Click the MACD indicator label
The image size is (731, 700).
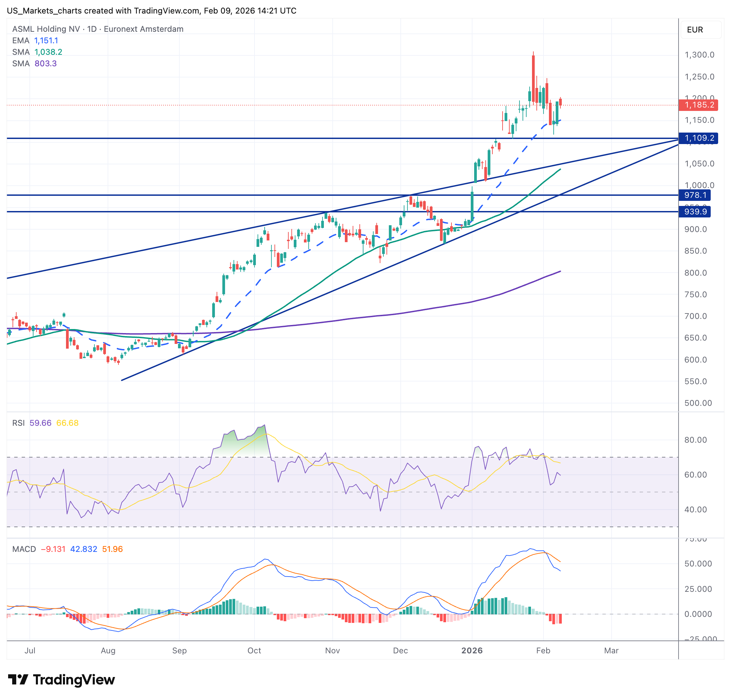click(24, 549)
